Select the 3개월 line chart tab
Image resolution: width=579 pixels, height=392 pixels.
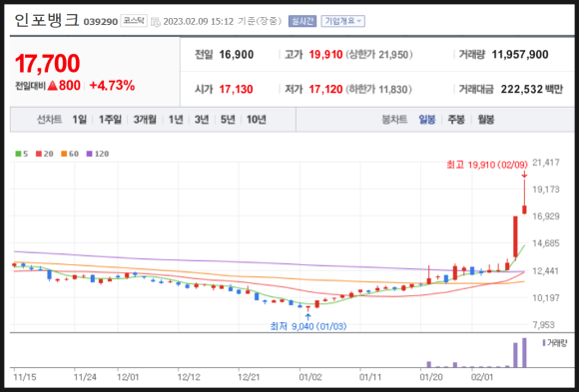coord(145,120)
